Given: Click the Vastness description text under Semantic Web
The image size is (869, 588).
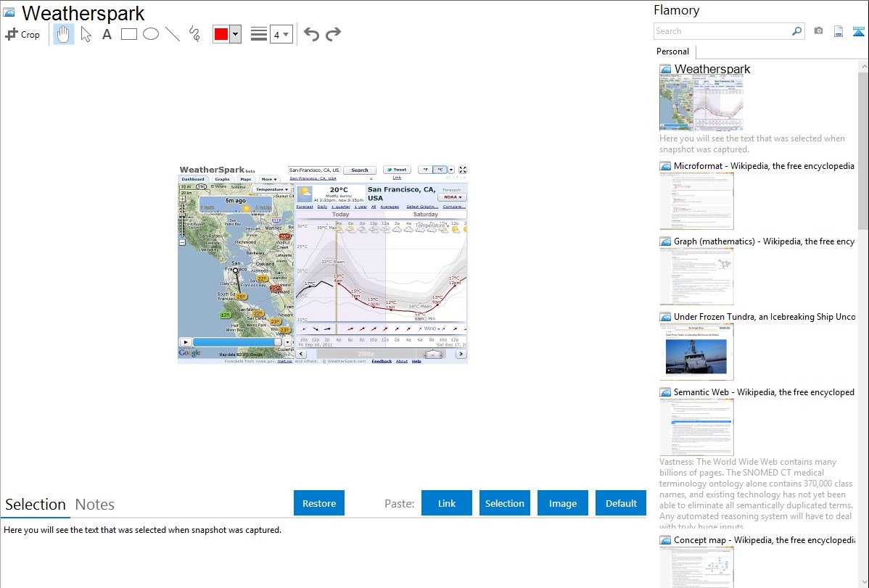Looking at the screenshot, I should (757, 494).
